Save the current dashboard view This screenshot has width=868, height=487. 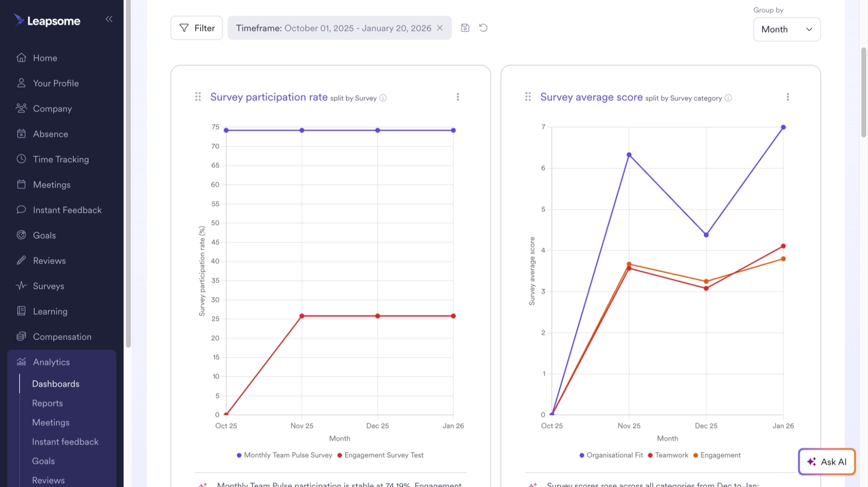tap(465, 27)
